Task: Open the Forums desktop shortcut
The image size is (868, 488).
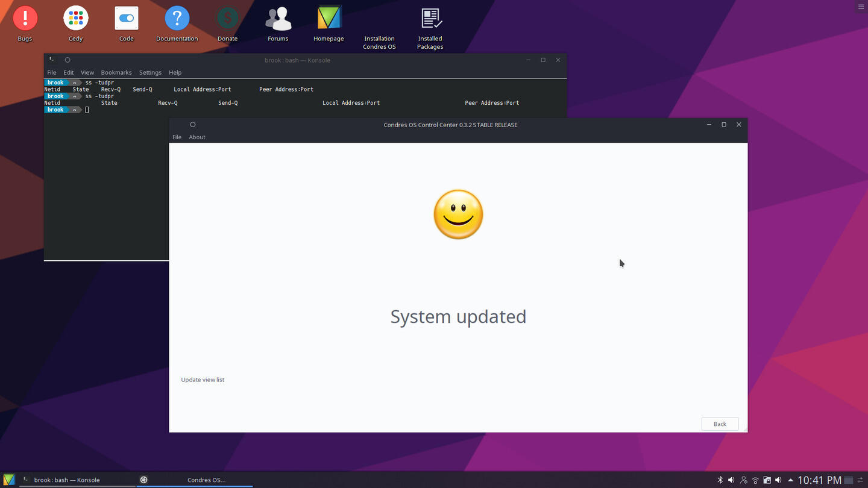Action: 278,24
